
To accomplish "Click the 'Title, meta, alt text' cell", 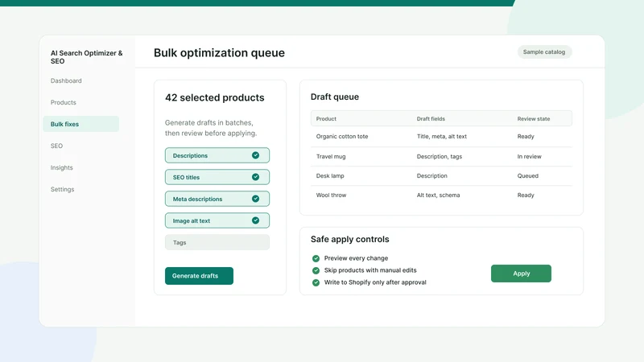I will (441, 136).
